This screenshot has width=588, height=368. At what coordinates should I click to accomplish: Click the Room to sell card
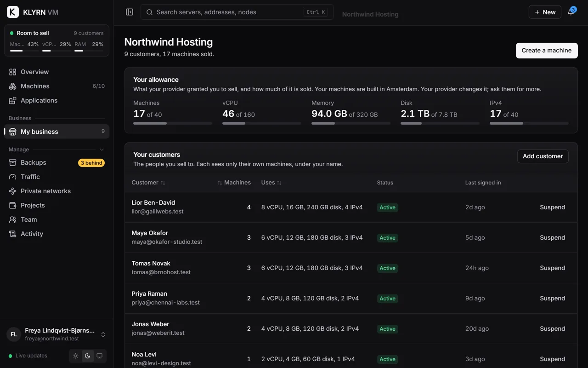[57, 40]
